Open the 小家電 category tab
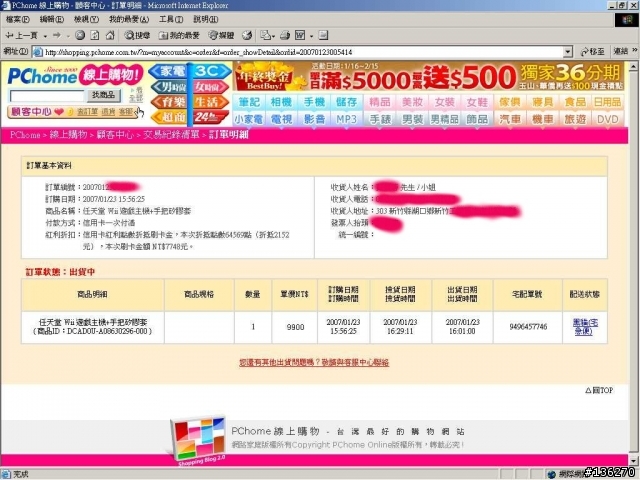The width and height of the screenshot is (640, 480). (249, 119)
